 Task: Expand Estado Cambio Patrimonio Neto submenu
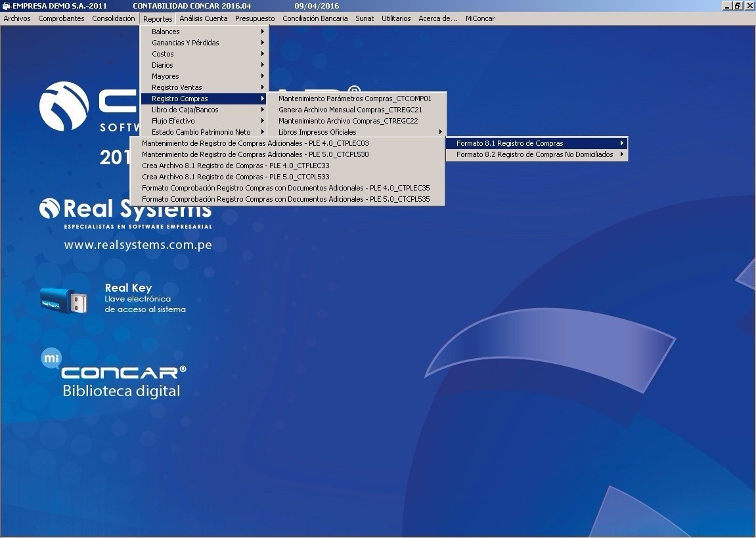[x=204, y=132]
